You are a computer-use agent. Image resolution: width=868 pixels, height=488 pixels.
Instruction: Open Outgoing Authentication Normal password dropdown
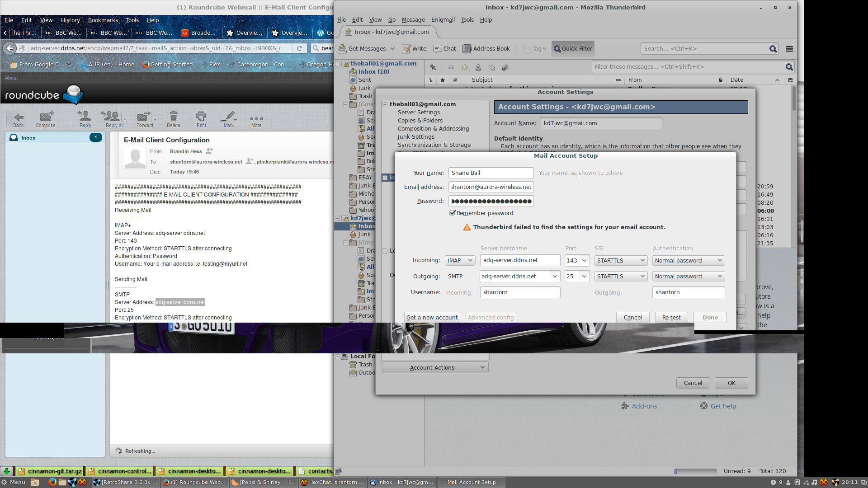689,277
